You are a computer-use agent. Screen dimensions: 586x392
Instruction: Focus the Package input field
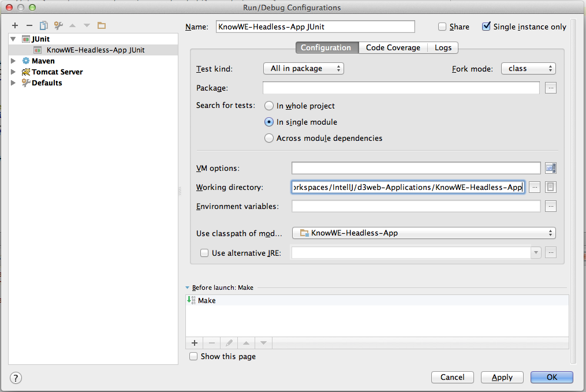(x=401, y=88)
